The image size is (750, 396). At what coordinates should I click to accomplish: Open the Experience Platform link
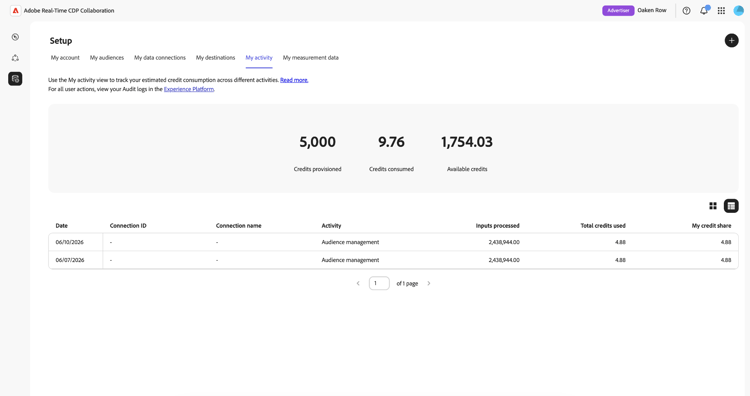click(189, 89)
